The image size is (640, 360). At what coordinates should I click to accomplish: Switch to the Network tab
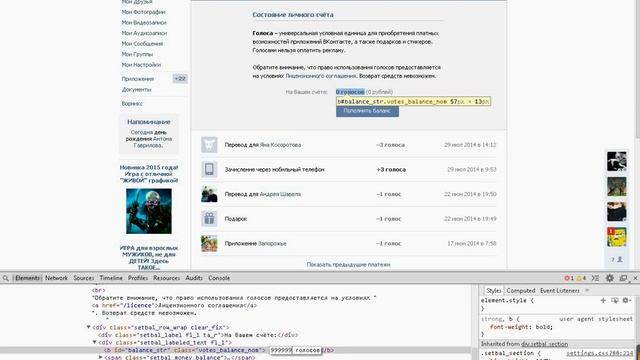click(x=56, y=278)
